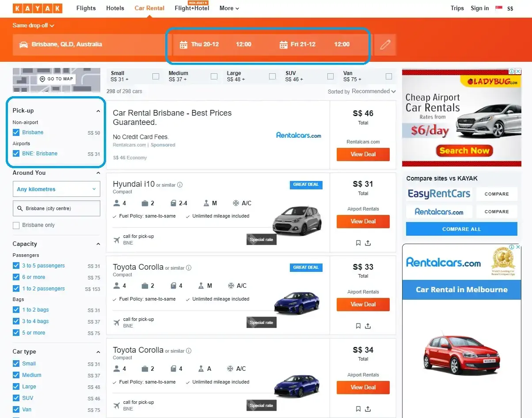Screen dimensions: 532x418
Task: Click the map pin icon on Go To Map
Action: 42,79
